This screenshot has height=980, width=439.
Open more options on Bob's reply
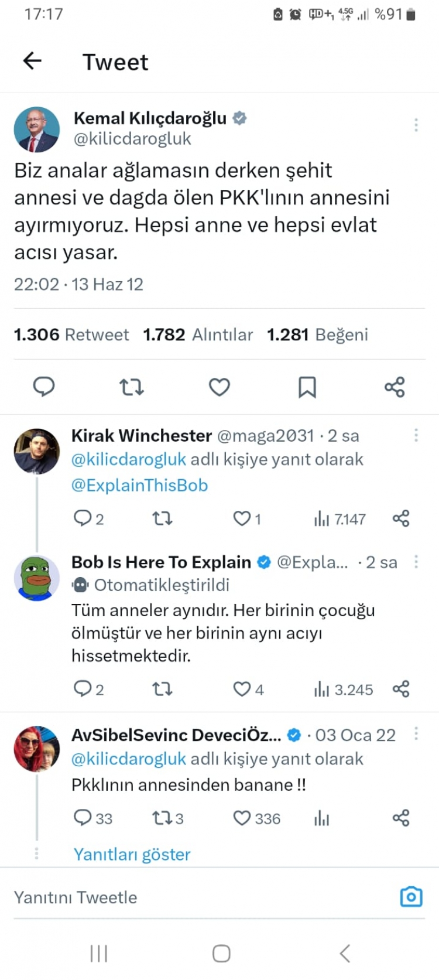coord(416,562)
